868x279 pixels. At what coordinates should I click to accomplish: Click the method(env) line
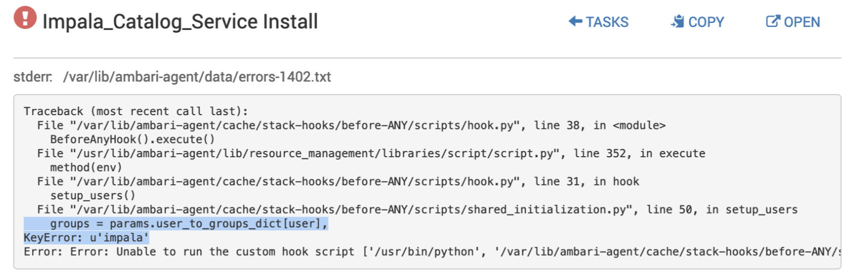tap(86, 167)
